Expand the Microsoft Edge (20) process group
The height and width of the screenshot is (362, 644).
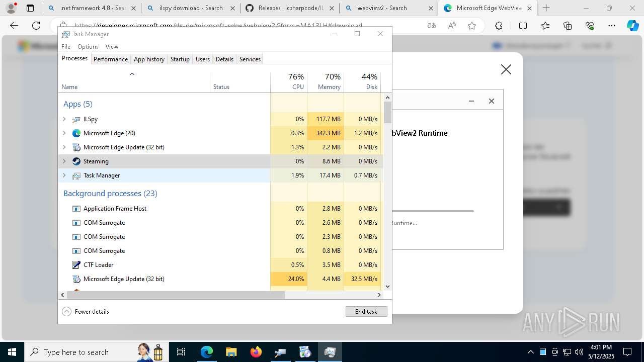(x=64, y=133)
